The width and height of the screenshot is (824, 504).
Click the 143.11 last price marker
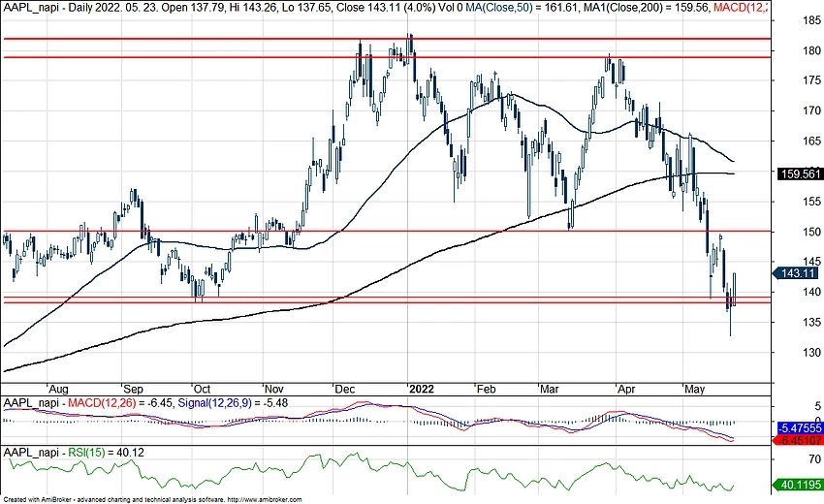[798, 272]
